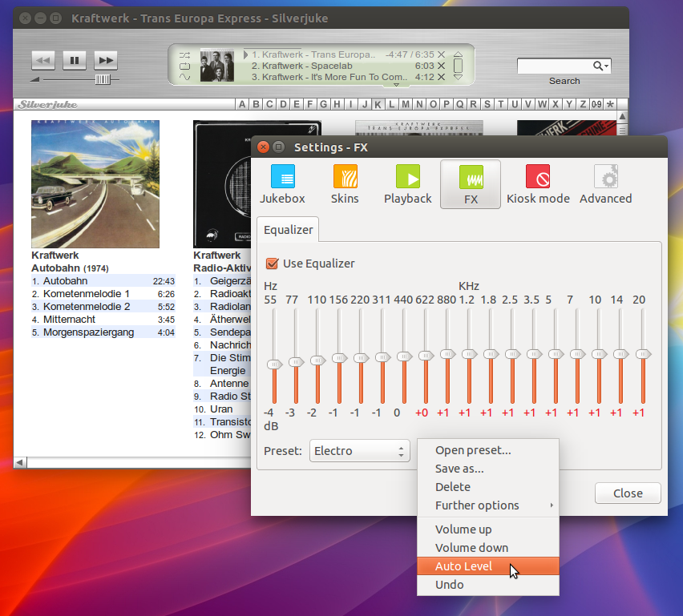This screenshot has width=683, height=616.
Task: Click the 55 Hz equalizer slider handle
Action: tap(273, 364)
